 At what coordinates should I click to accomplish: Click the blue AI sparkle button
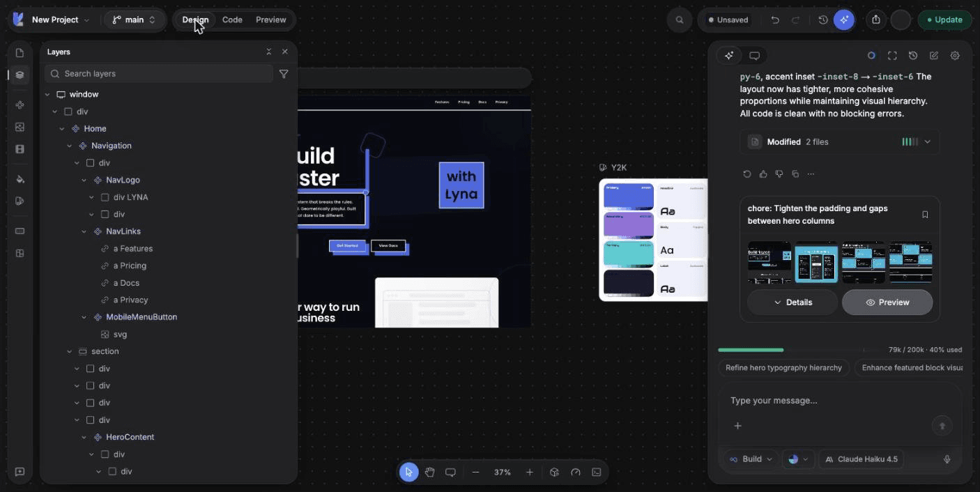pos(844,20)
